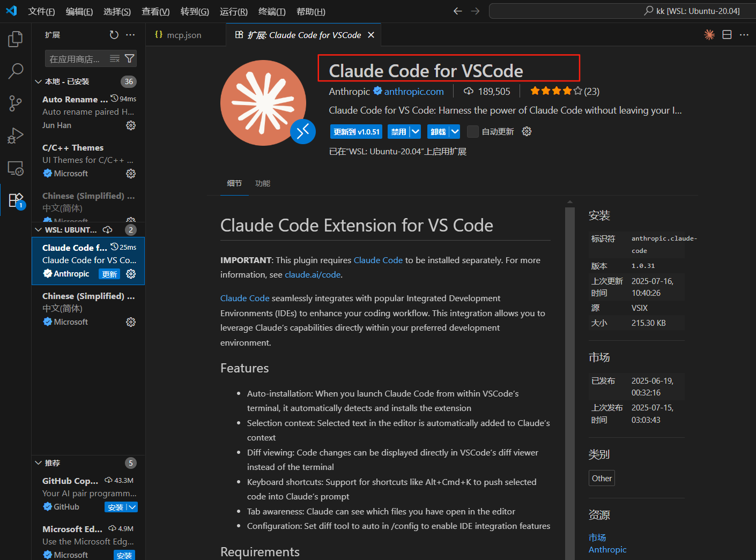The height and width of the screenshot is (560, 756).
Task: Select Auto Rename extension in list
Action: tap(88, 112)
